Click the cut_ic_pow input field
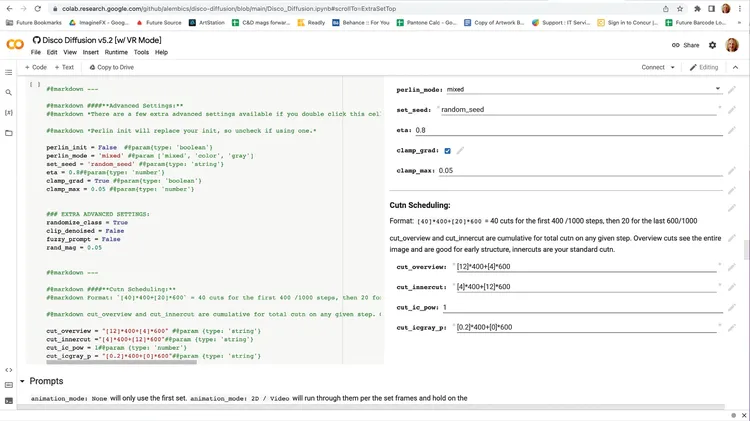 pos(582,307)
